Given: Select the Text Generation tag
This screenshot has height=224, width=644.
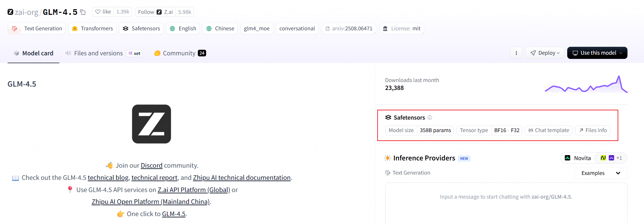Looking at the screenshot, I should (37, 28).
